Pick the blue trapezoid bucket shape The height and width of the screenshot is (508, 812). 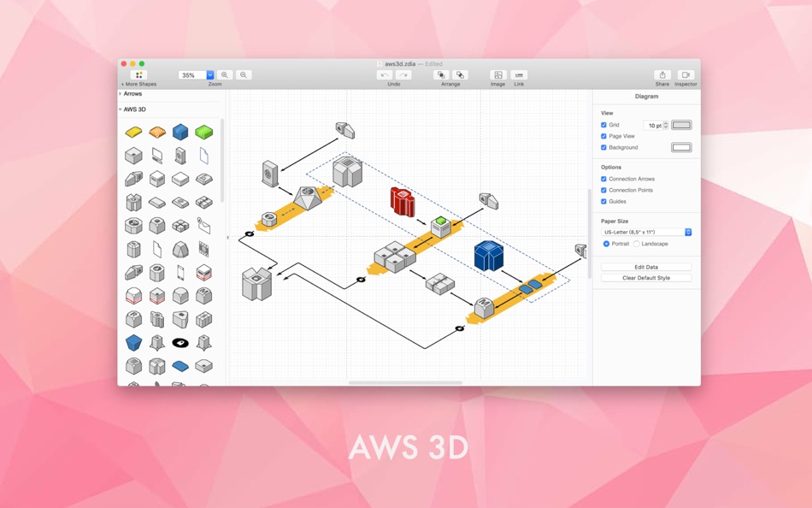coord(133,342)
